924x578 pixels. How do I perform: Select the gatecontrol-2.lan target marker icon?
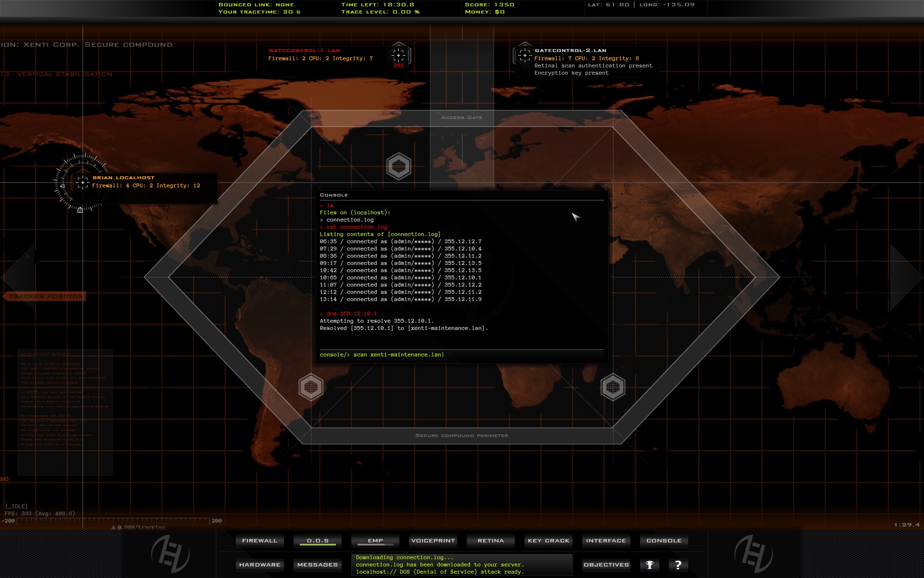click(x=525, y=55)
